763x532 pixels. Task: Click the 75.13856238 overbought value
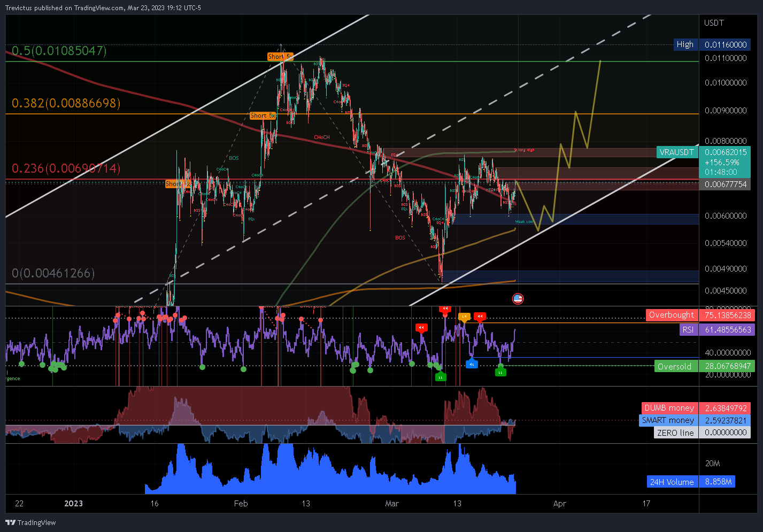(x=728, y=315)
